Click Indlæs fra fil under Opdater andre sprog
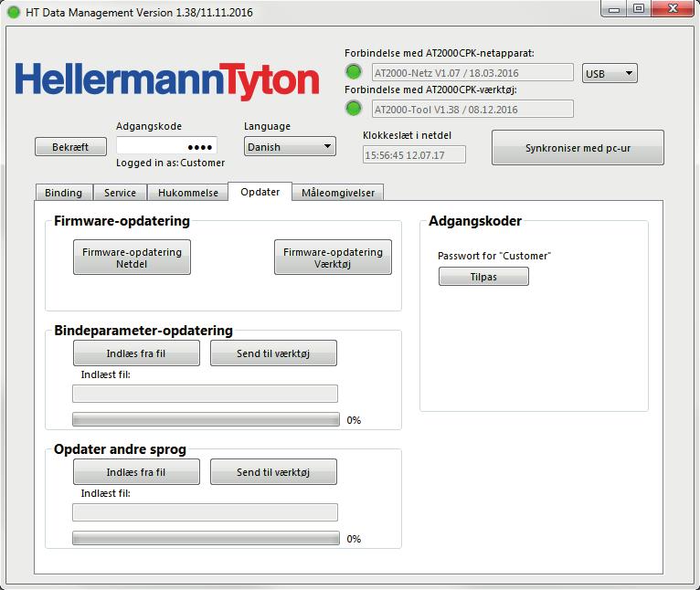Image resolution: width=700 pixels, height=590 pixels. click(136, 472)
